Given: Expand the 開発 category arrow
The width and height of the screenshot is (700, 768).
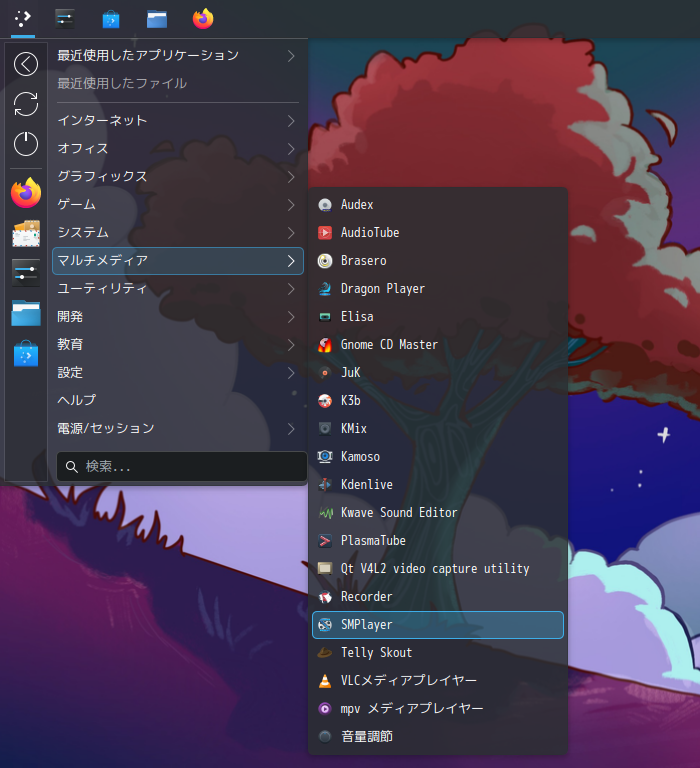Looking at the screenshot, I should 291,317.
